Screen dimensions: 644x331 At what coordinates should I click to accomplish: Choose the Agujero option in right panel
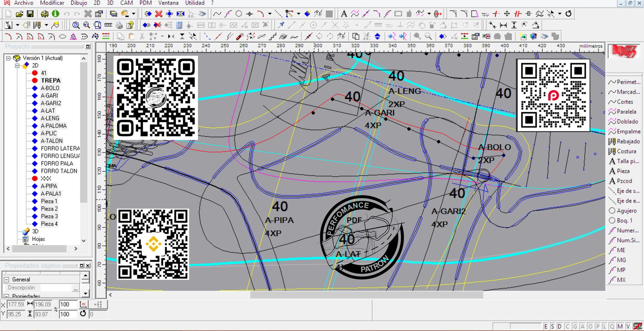pos(623,211)
